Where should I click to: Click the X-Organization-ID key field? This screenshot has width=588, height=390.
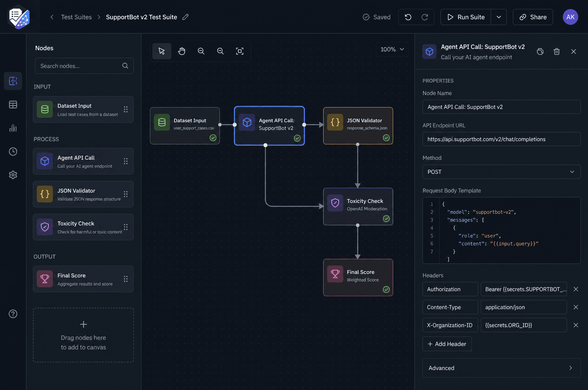click(450, 325)
